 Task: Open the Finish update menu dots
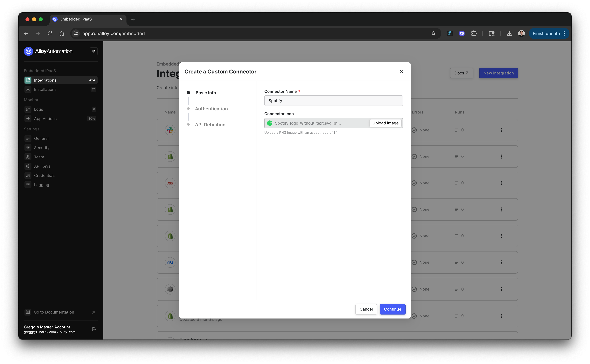point(564,33)
